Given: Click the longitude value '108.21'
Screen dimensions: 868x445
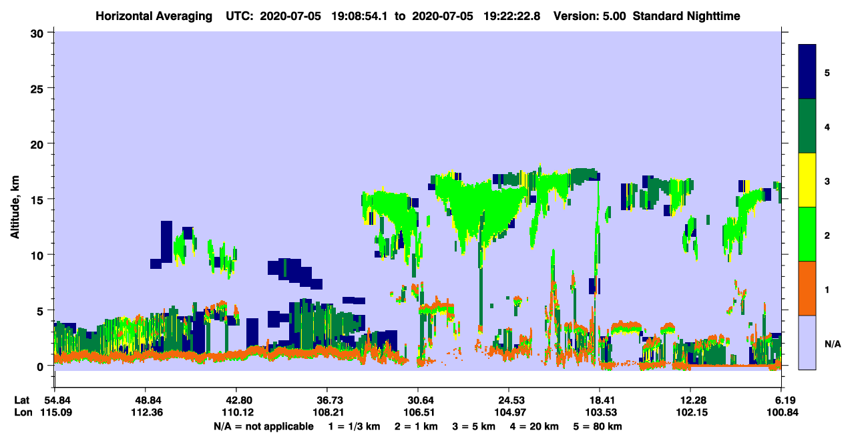Looking at the screenshot, I should [x=327, y=412].
